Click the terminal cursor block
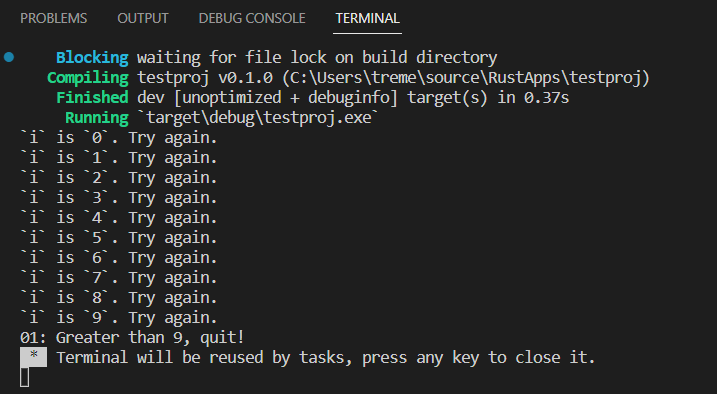717x394 pixels. 24,377
